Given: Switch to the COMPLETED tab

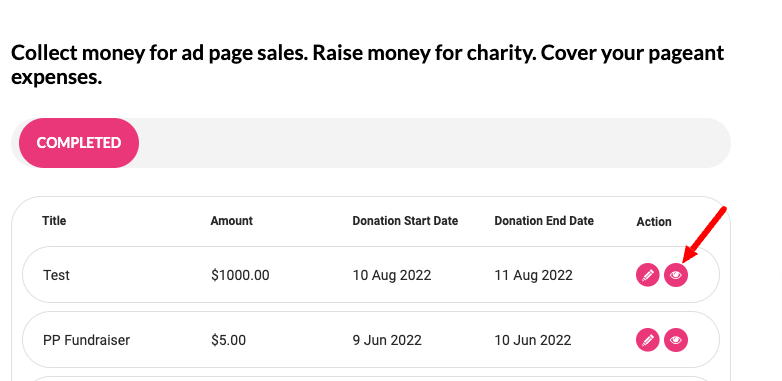Looking at the screenshot, I should click(79, 143).
